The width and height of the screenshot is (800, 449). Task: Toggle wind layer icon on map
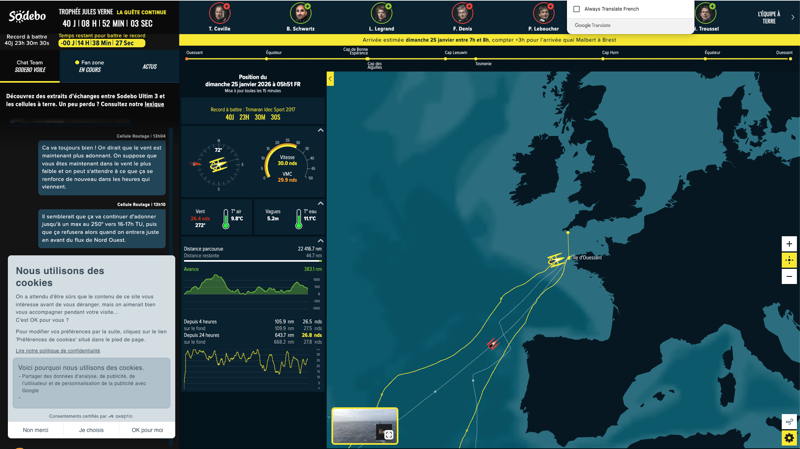(789, 421)
